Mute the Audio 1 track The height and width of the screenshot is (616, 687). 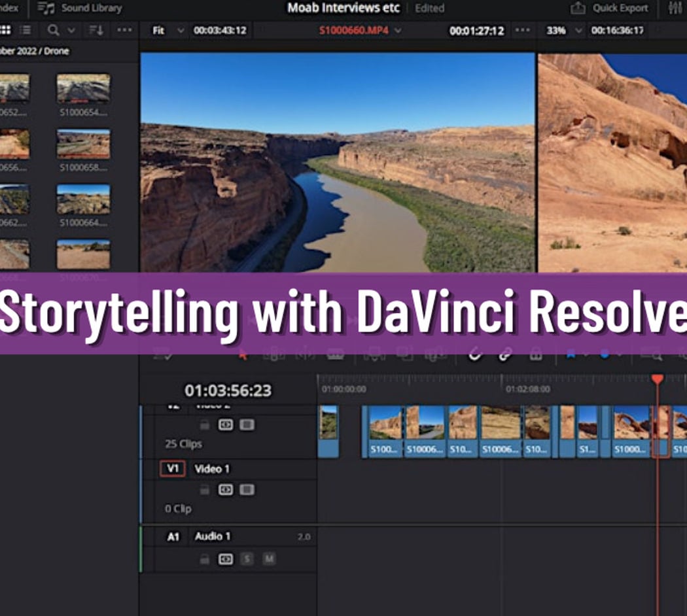269,558
